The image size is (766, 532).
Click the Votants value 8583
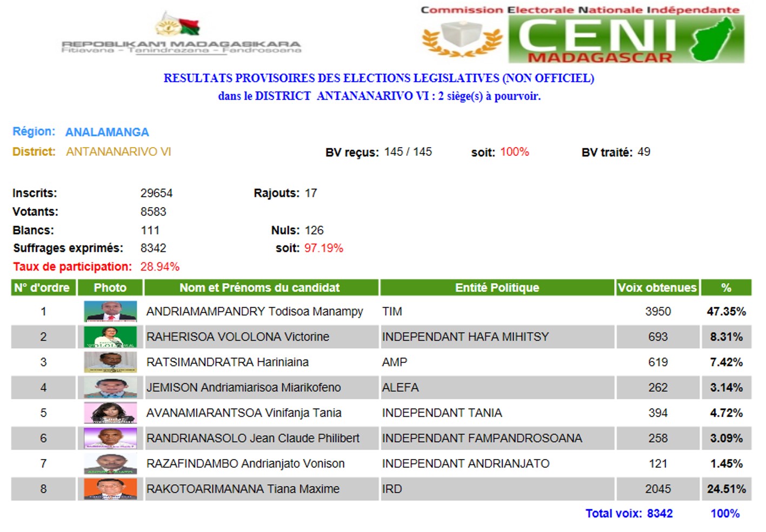[x=154, y=211]
